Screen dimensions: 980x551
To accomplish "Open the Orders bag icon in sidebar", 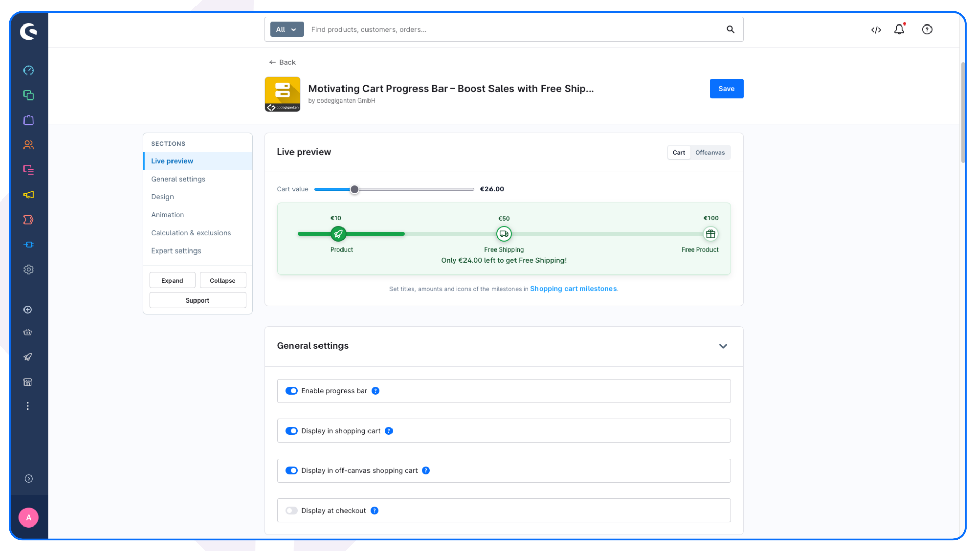I will coord(29,120).
